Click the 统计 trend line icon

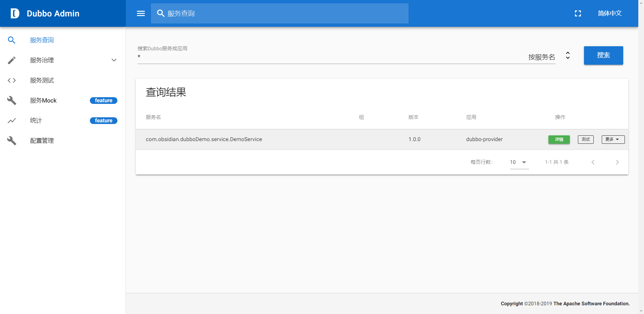(x=12, y=121)
